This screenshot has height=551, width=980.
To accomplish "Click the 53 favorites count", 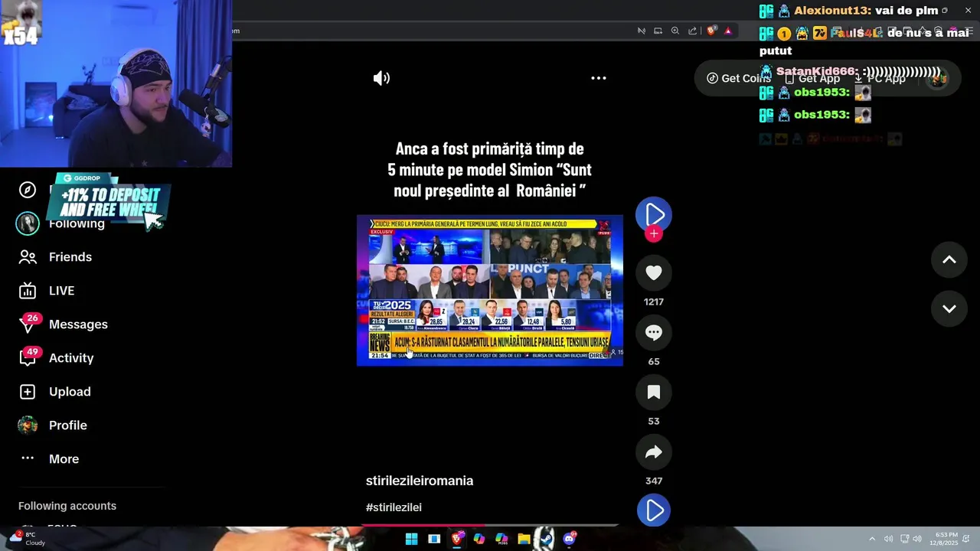I will (654, 421).
